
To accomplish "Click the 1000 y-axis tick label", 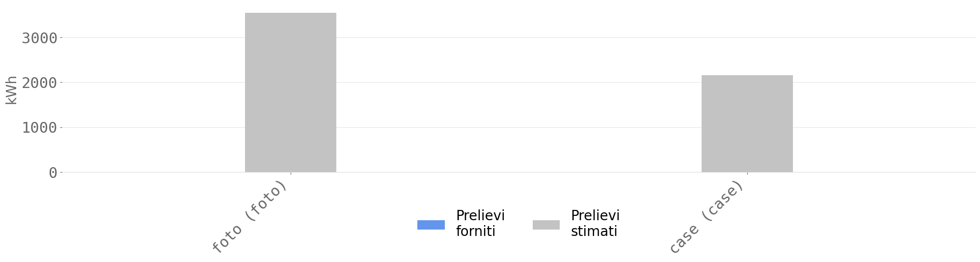I will pos(39,128).
